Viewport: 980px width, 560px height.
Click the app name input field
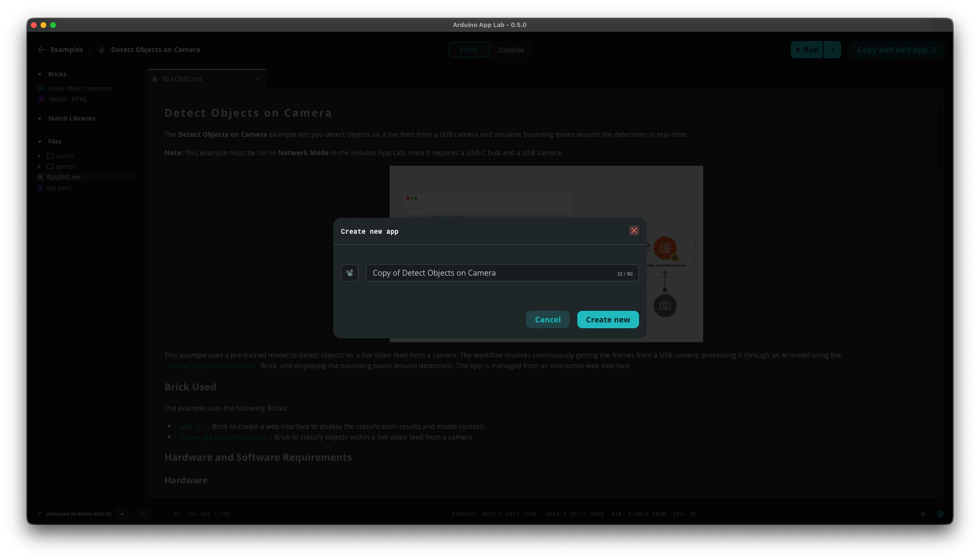click(492, 273)
